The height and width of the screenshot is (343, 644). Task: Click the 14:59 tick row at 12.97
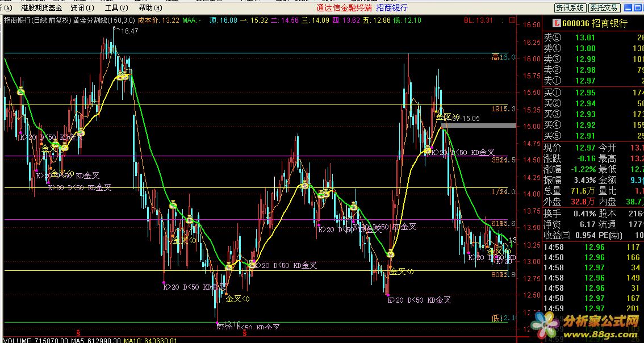[593, 309]
